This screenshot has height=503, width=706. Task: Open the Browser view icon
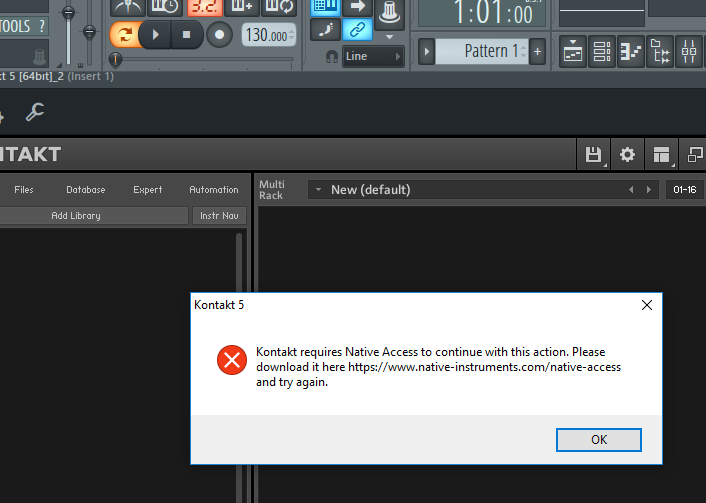tap(660, 51)
